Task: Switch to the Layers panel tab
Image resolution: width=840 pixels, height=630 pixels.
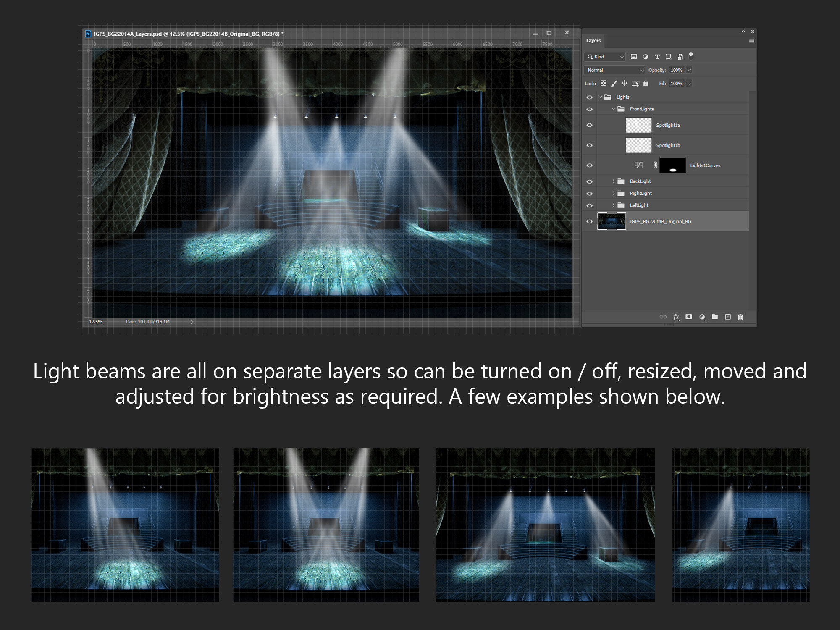Action: tap(593, 40)
